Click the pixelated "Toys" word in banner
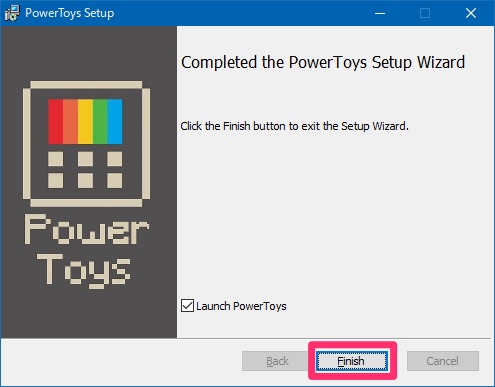 (x=83, y=270)
